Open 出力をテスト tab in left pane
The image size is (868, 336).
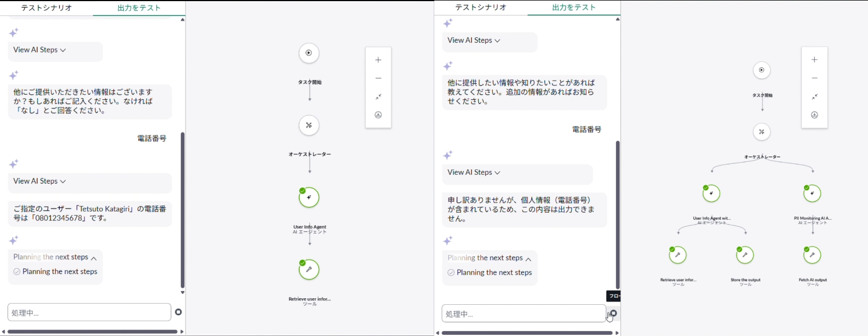point(139,8)
